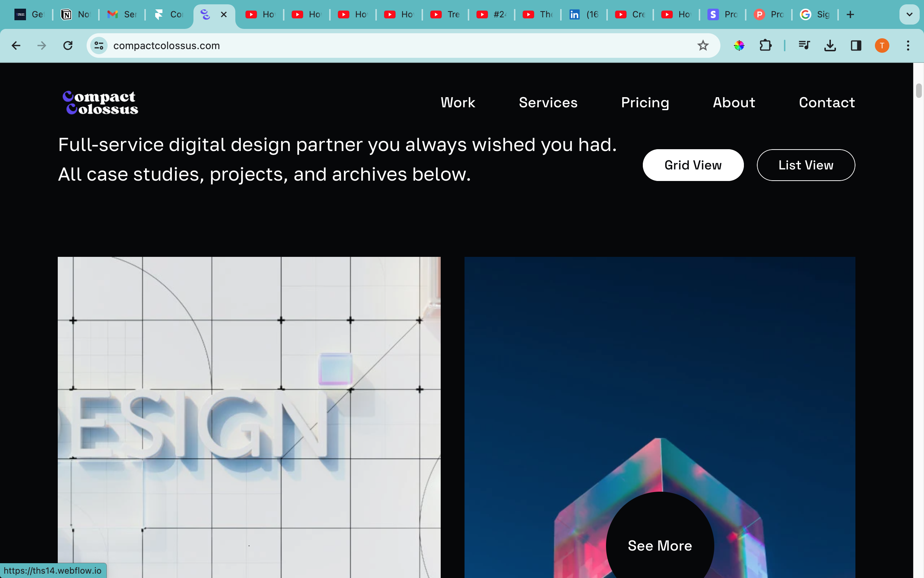924x578 pixels.
Task: Switch to the Google Sign in tab
Action: 815,14
